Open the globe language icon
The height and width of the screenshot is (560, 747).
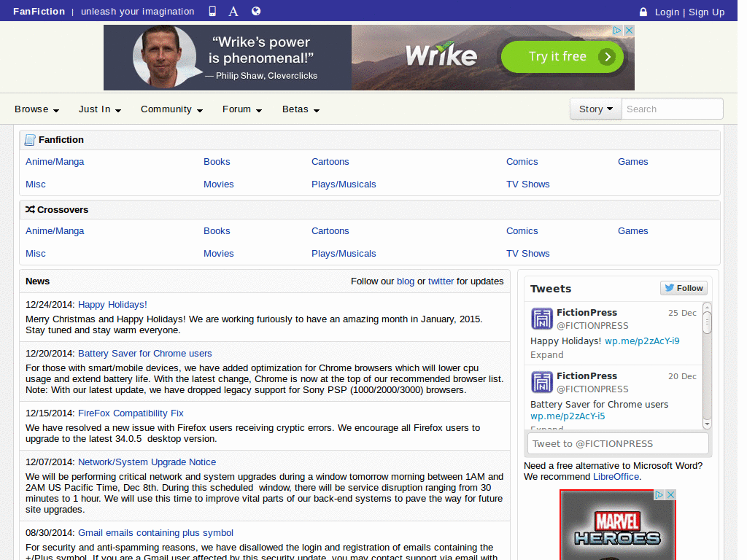pos(256,11)
